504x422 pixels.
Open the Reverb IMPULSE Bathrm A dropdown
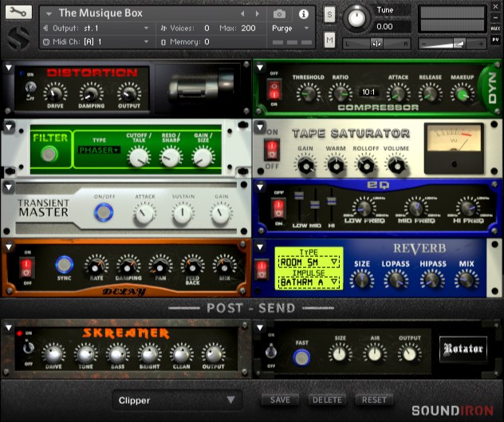coord(309,282)
